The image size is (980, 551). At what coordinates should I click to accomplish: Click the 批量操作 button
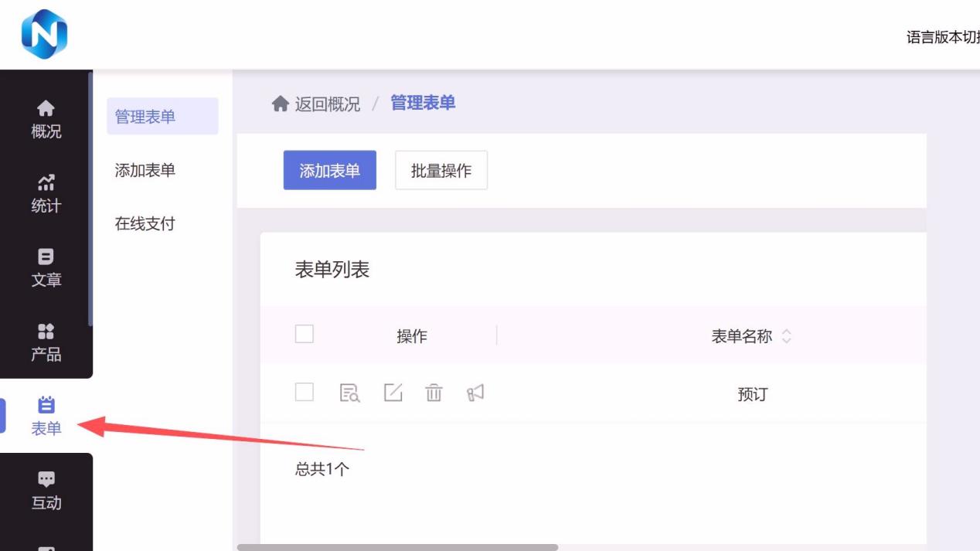pyautogui.click(x=441, y=170)
